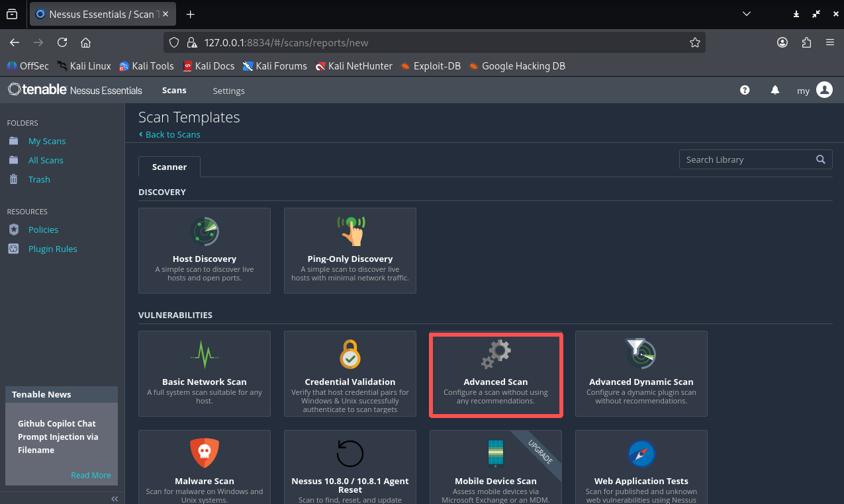
Task: Open My Scans folder link
Action: (47, 141)
